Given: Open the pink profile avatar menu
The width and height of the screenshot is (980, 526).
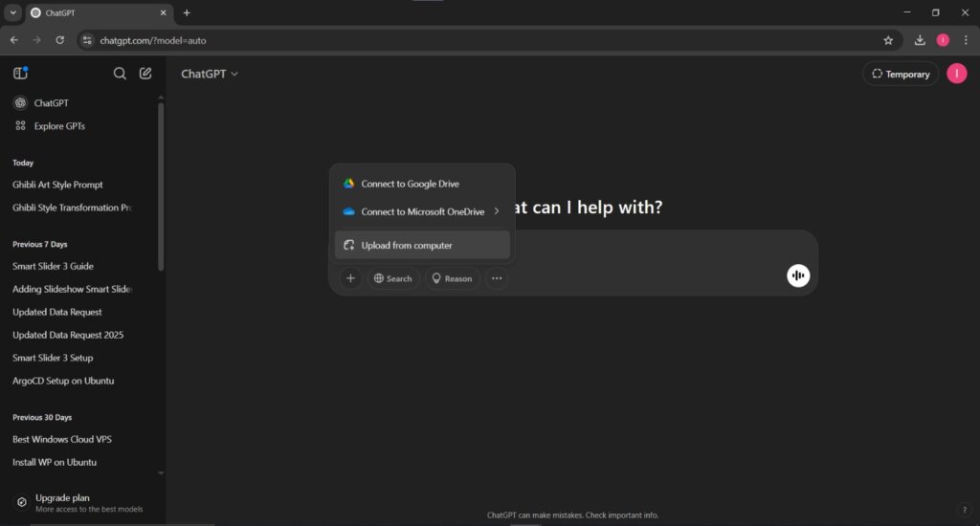Looking at the screenshot, I should (956, 74).
